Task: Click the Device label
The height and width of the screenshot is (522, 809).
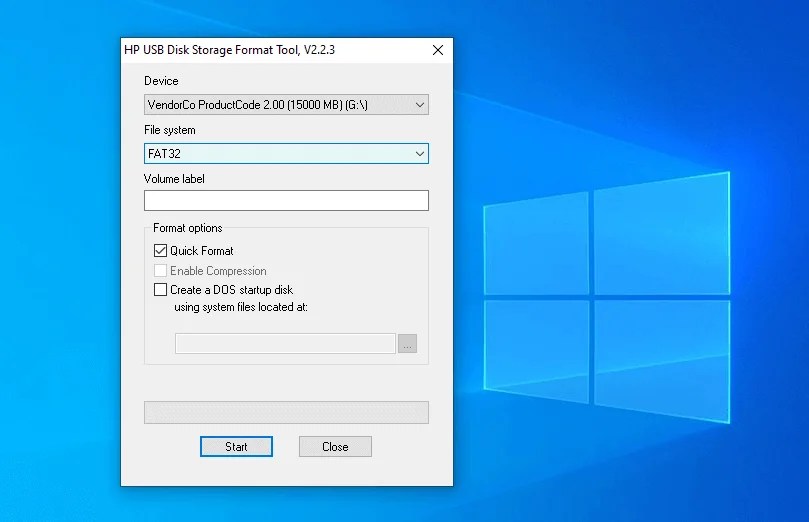Action: coord(161,81)
